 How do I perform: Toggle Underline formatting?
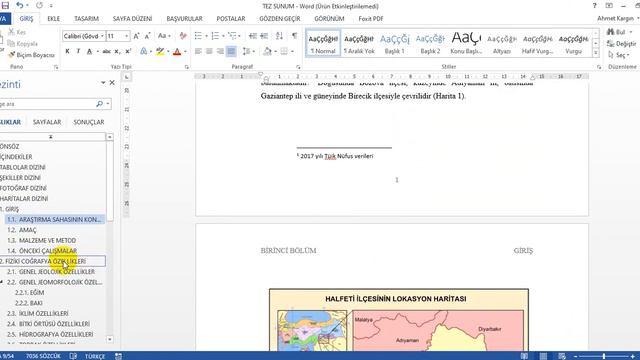coord(89,51)
